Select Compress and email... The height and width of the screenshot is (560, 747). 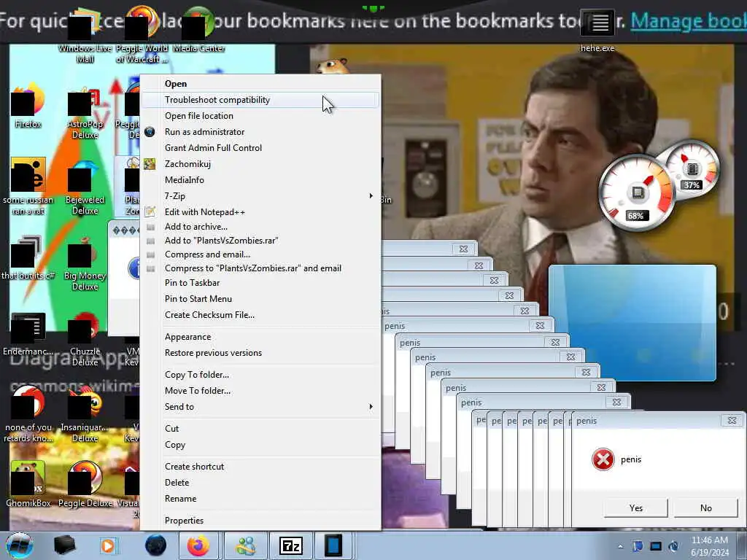coord(260,254)
